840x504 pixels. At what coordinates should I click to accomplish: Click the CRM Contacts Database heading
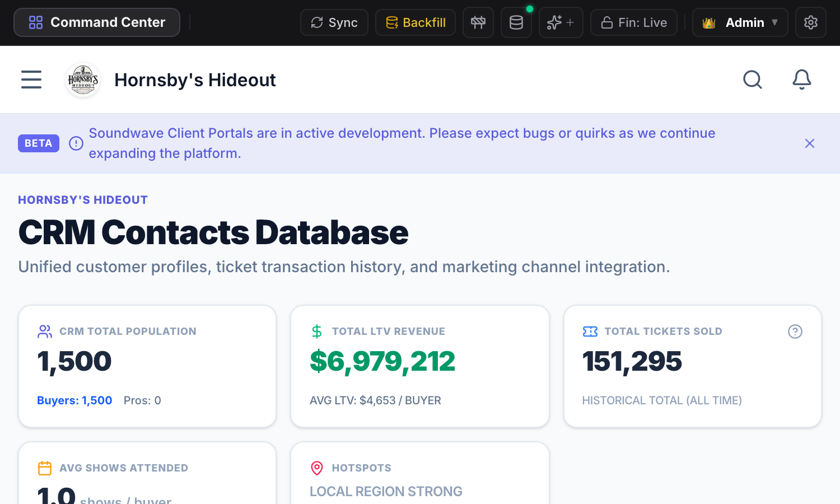click(213, 232)
